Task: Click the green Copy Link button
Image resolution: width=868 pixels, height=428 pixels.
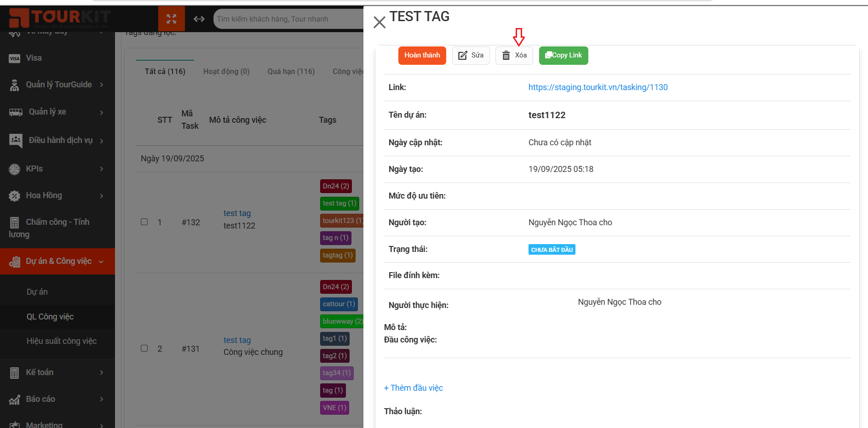Action: click(x=563, y=56)
